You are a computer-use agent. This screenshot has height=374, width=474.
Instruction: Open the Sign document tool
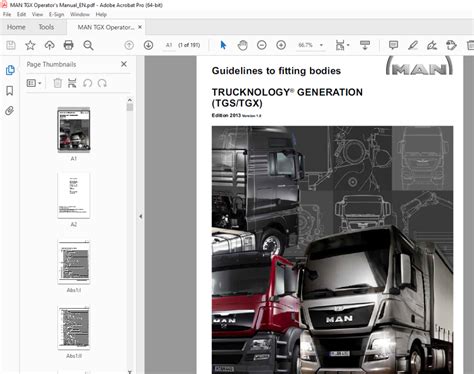click(x=432, y=45)
